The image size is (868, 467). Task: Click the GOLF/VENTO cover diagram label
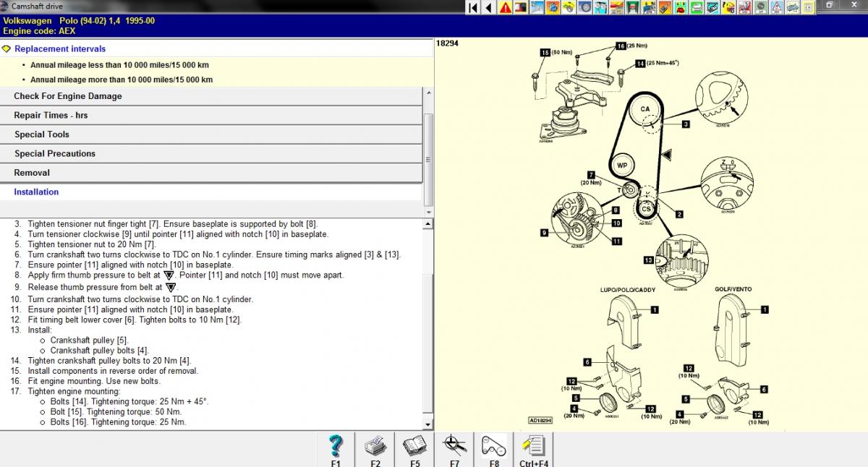[x=733, y=289]
